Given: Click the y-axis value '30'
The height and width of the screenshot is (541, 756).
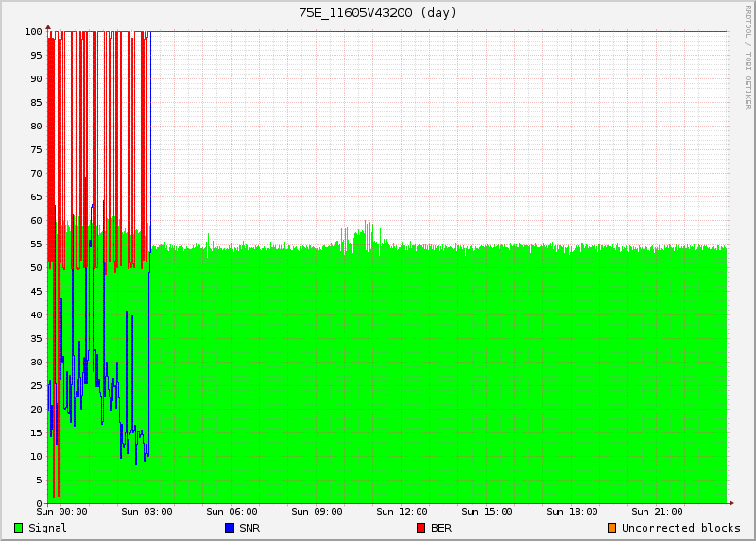Looking at the screenshot, I should tap(36, 363).
